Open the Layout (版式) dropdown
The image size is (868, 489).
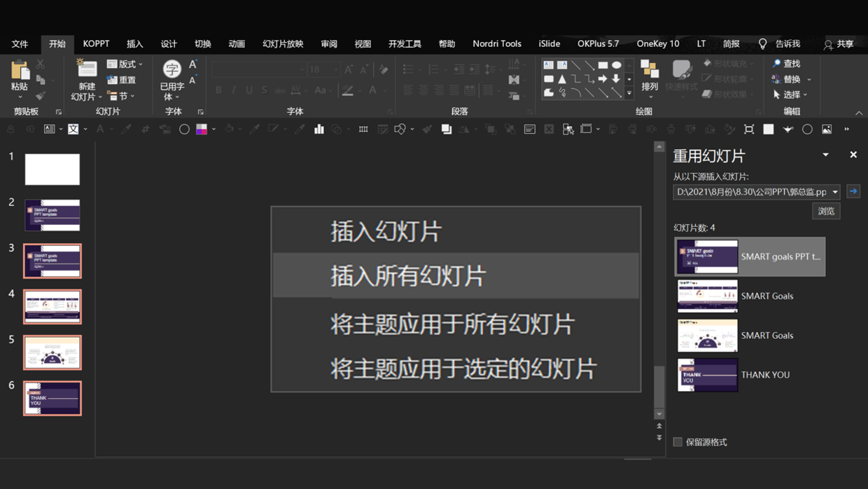click(125, 64)
